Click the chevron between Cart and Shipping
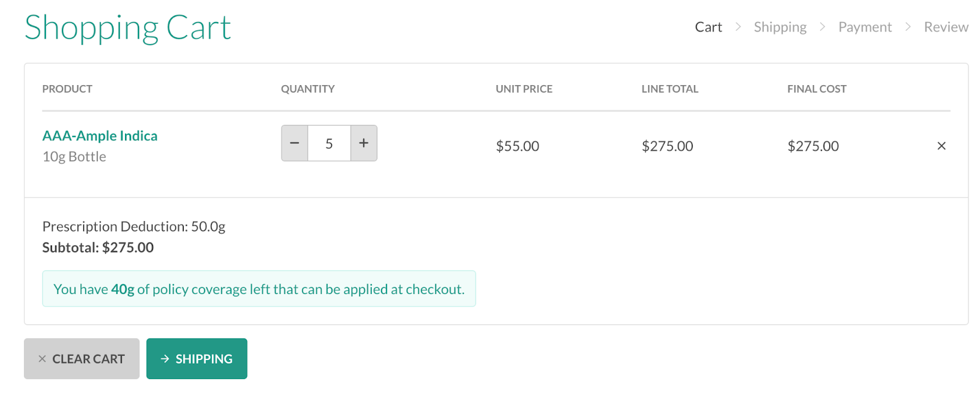Screen dimensions: 980x395 pyautogui.click(x=738, y=27)
